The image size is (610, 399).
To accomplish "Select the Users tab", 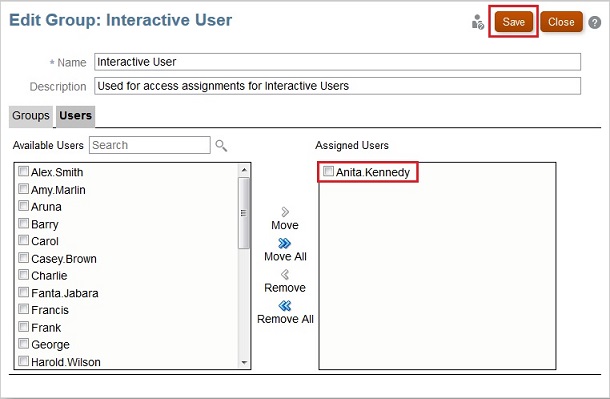I will pyautogui.click(x=75, y=116).
